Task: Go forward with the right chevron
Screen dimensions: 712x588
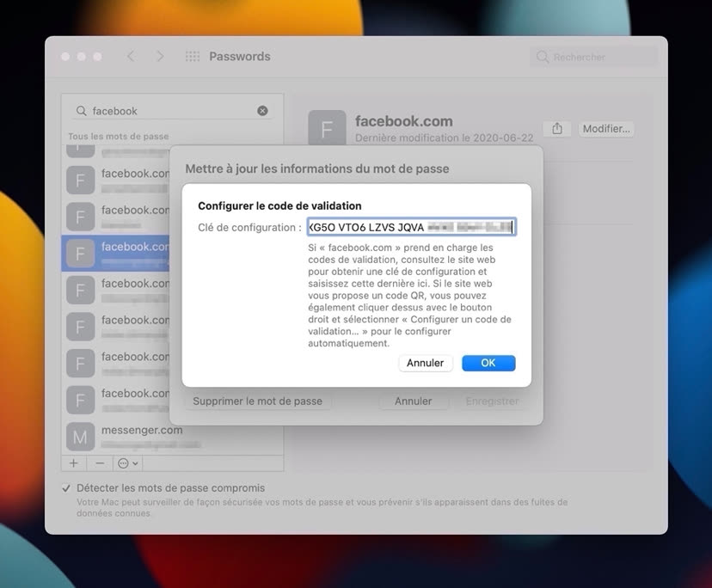Action: click(160, 56)
